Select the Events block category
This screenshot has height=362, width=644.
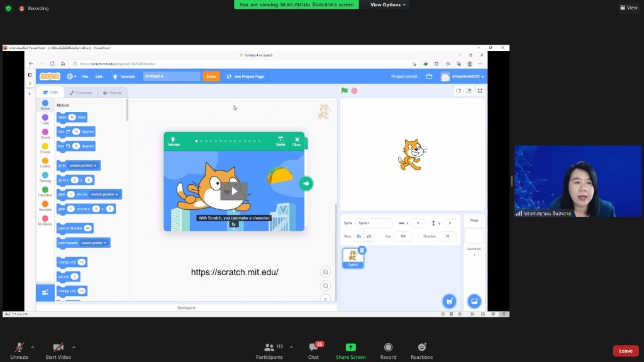click(45, 148)
